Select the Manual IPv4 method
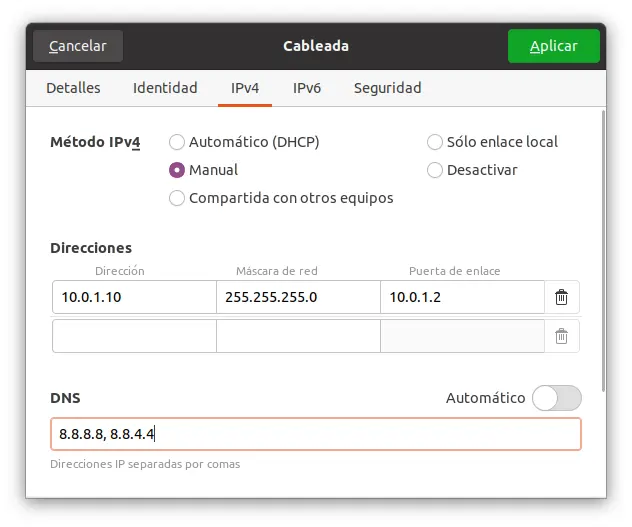This screenshot has height=527, width=632. pos(177,170)
